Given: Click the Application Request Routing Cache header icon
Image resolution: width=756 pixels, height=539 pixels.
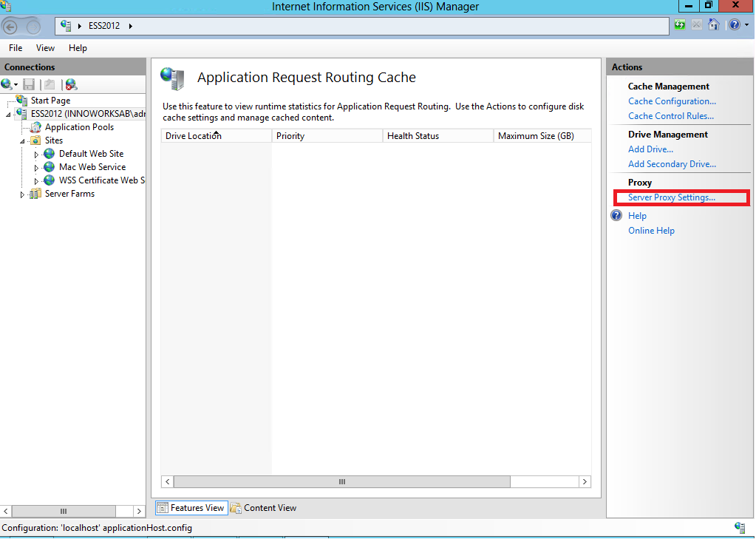Looking at the screenshot, I should point(173,78).
